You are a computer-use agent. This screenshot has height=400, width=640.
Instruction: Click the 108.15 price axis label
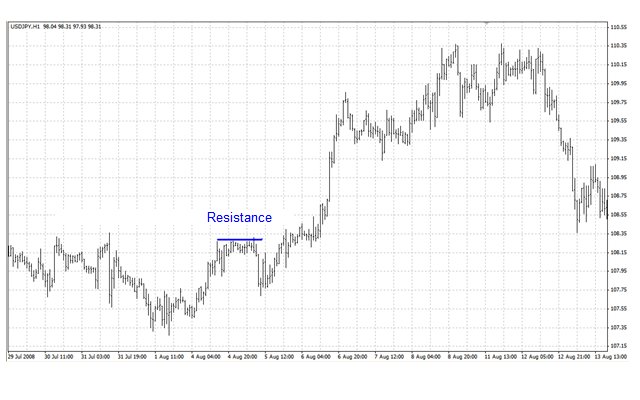coord(619,252)
